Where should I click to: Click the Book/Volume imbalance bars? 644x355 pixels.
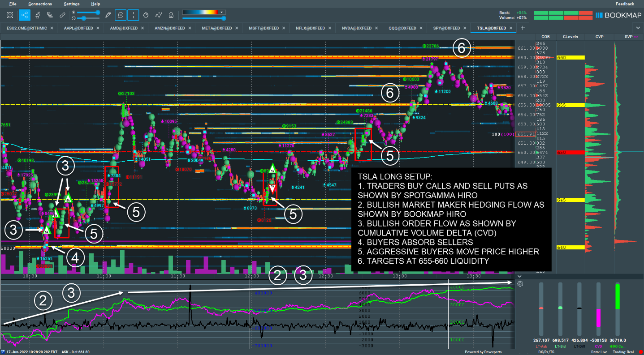click(x=563, y=15)
